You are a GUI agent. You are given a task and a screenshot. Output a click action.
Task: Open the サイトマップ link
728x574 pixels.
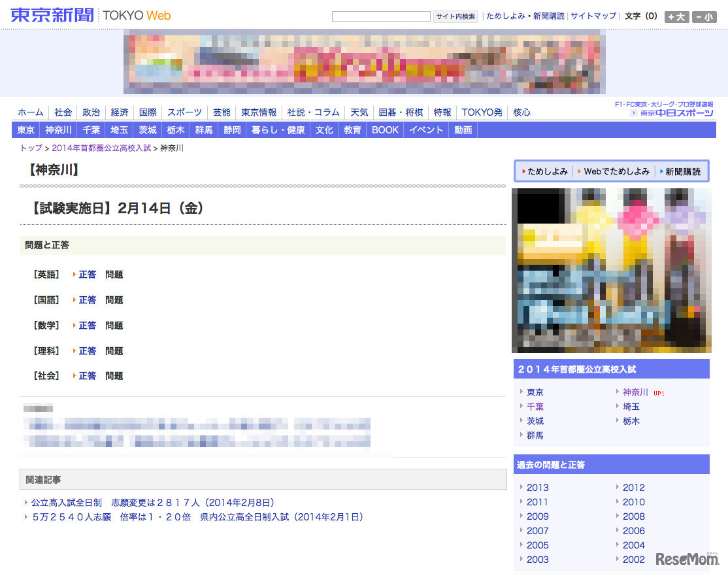593,16
